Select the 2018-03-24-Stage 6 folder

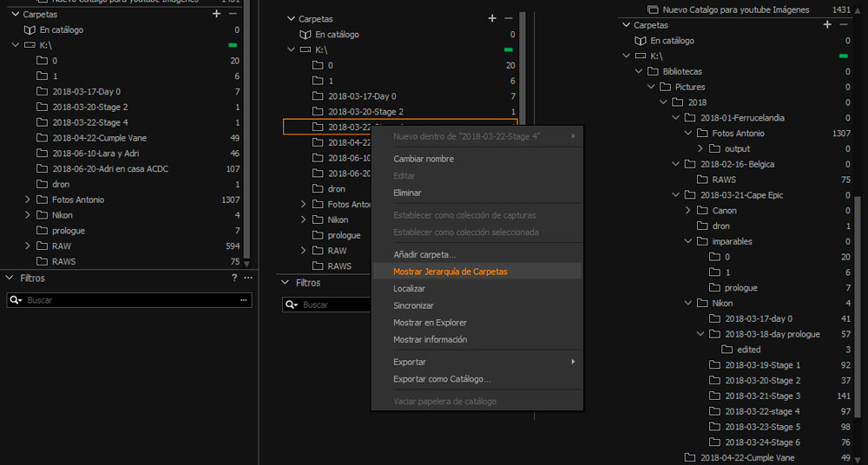(x=761, y=442)
